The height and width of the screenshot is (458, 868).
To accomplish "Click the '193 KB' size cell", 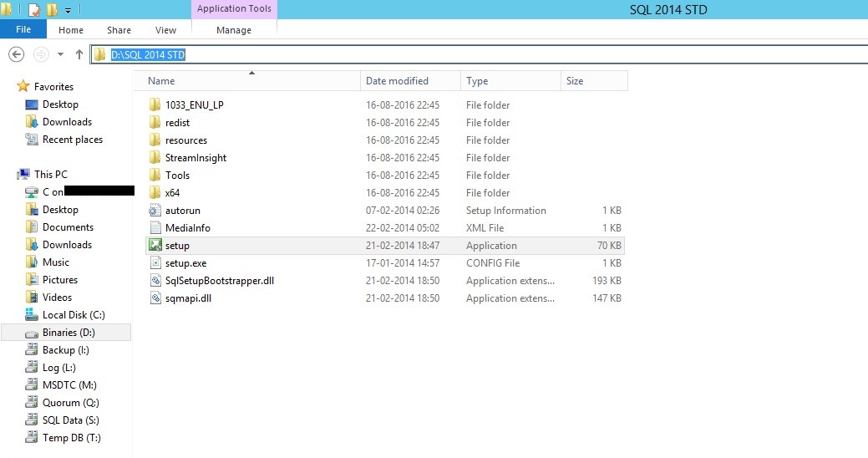I will (x=607, y=281).
